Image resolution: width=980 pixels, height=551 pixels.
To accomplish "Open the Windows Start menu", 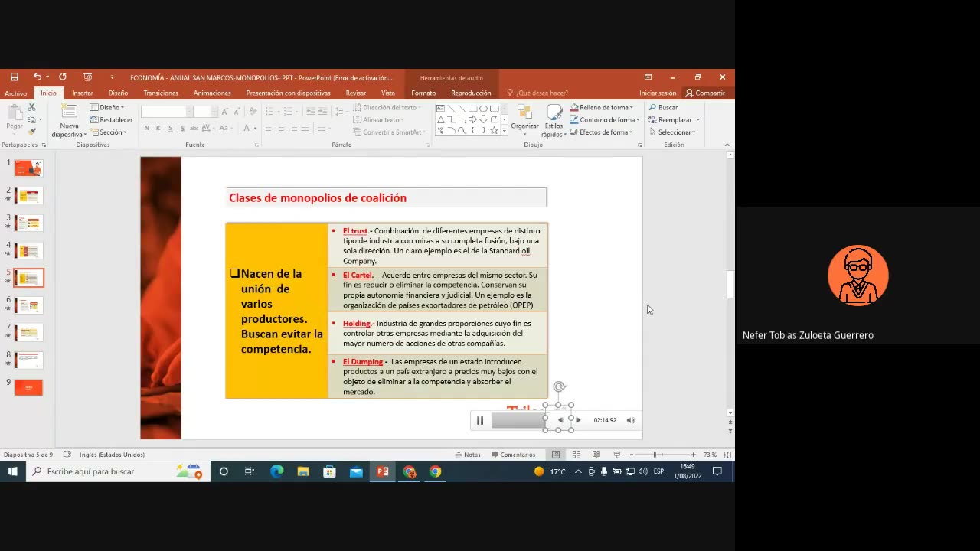I will coord(13,471).
